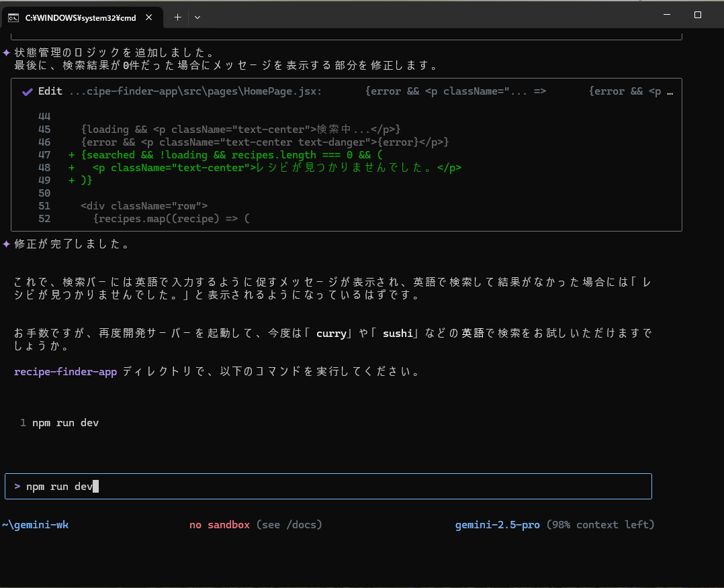Select the C:\WINDOWS\system32\cmd tab title
Viewport: 724px width, 588px height.
(81, 18)
